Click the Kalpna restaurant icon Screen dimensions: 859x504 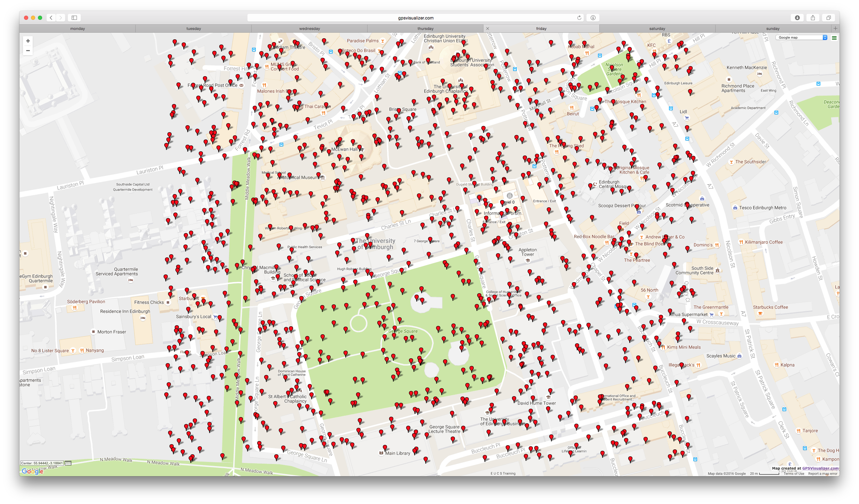point(777,365)
